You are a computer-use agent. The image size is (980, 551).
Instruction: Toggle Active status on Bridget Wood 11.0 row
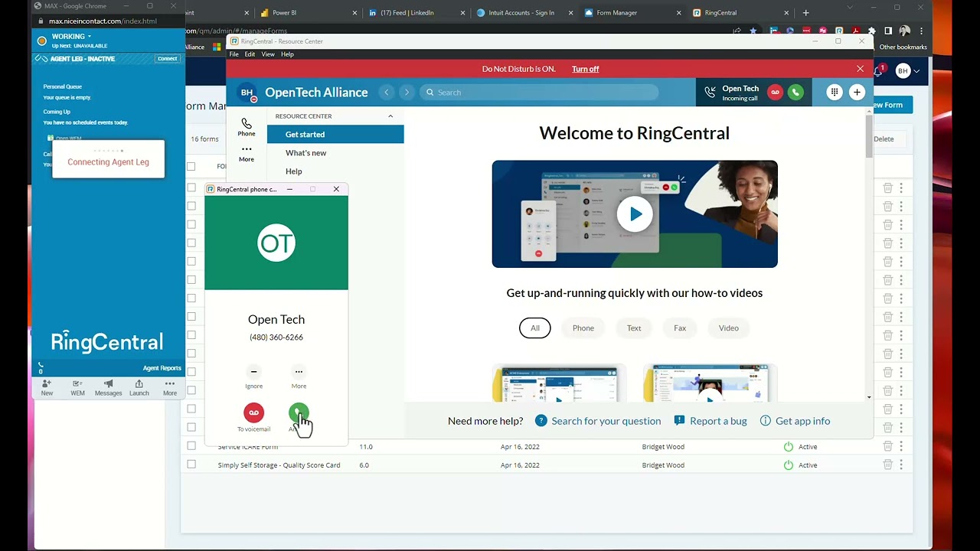click(x=789, y=446)
